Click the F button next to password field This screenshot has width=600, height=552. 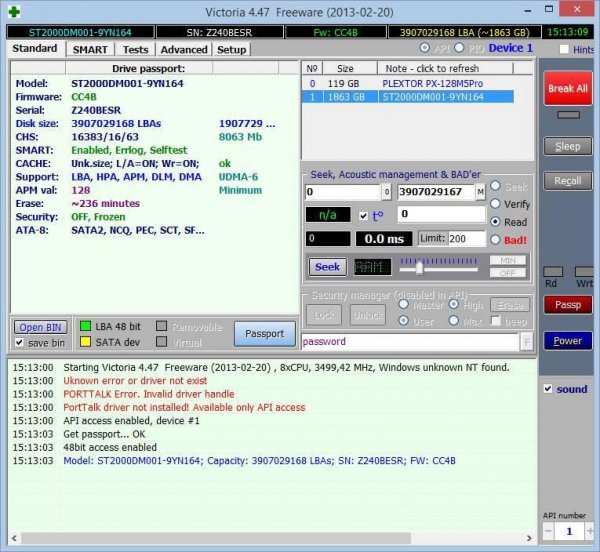(x=527, y=342)
